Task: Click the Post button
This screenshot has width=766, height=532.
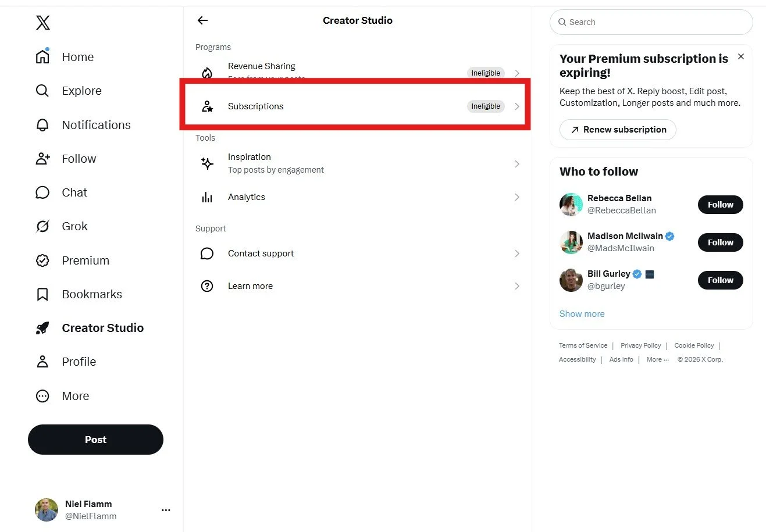Action: tap(95, 440)
